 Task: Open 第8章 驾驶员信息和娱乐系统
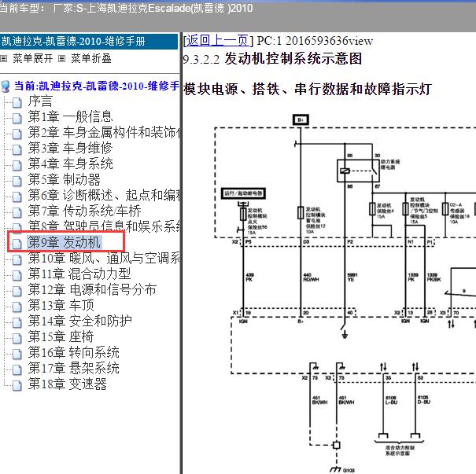click(104, 226)
